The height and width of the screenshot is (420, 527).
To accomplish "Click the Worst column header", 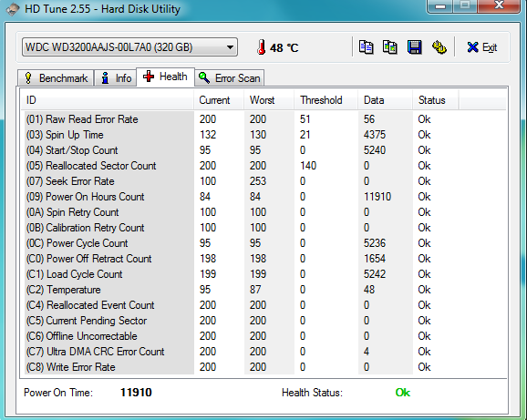I will tap(269, 100).
